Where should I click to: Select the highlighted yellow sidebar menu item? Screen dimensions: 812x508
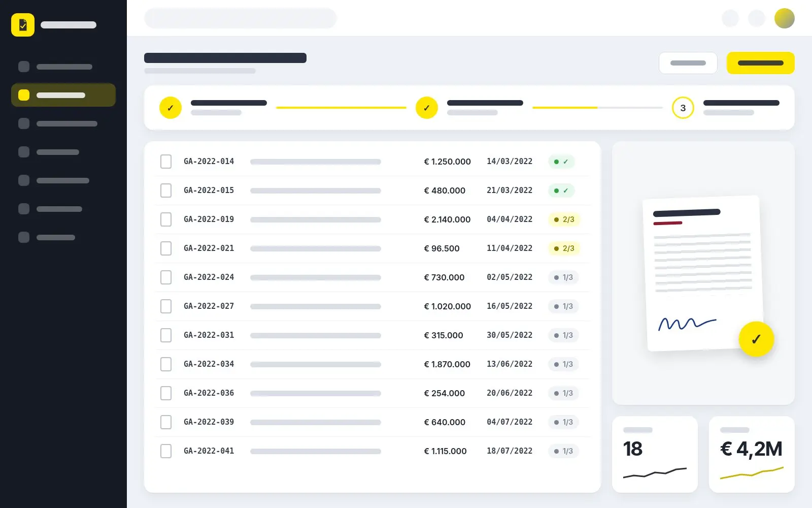click(x=63, y=95)
